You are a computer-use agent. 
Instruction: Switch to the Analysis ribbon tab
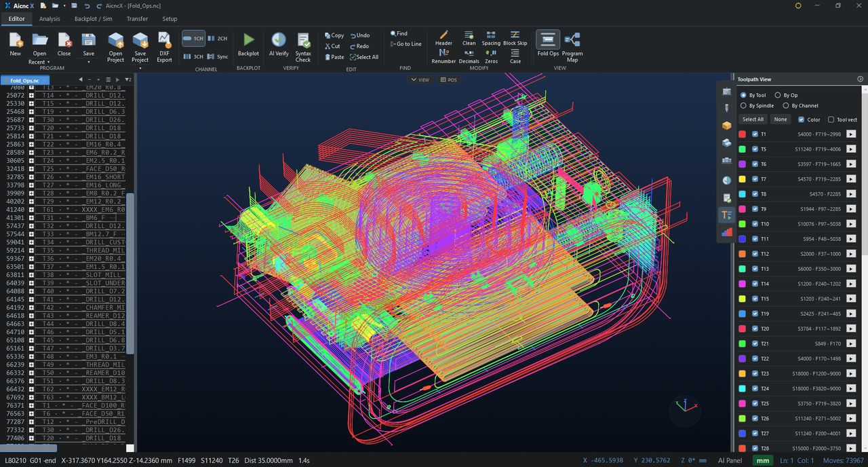click(x=50, y=19)
